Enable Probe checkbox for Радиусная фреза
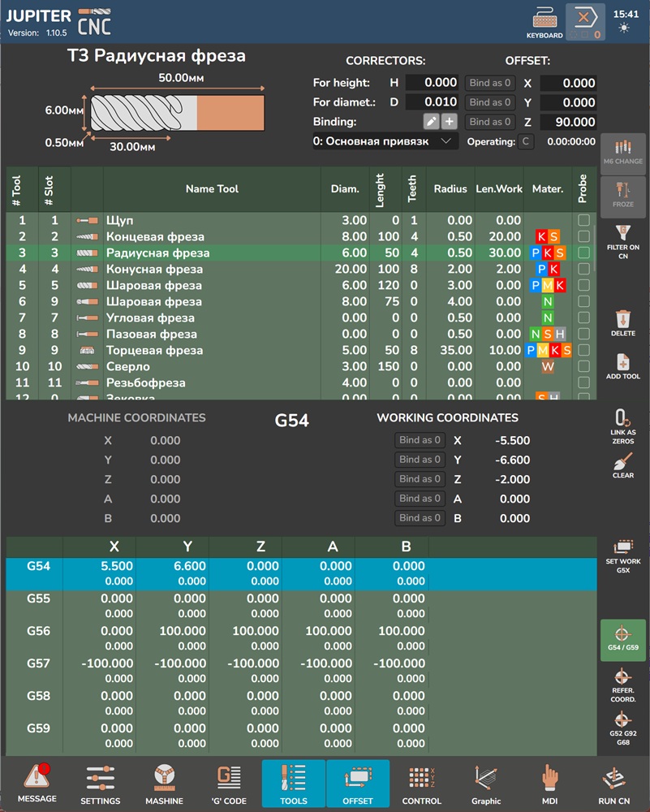Screen dimensions: 650x812 tap(583, 253)
